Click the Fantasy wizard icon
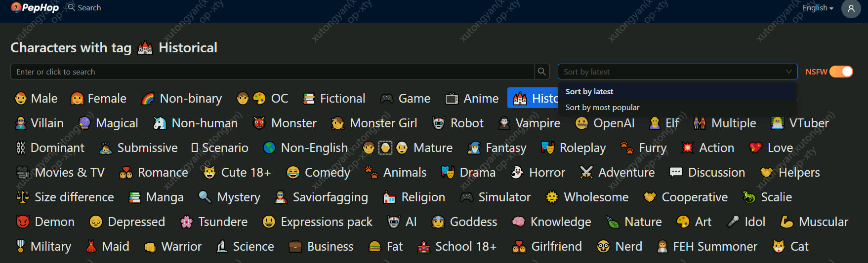The height and width of the screenshot is (263, 868). pyautogui.click(x=474, y=148)
